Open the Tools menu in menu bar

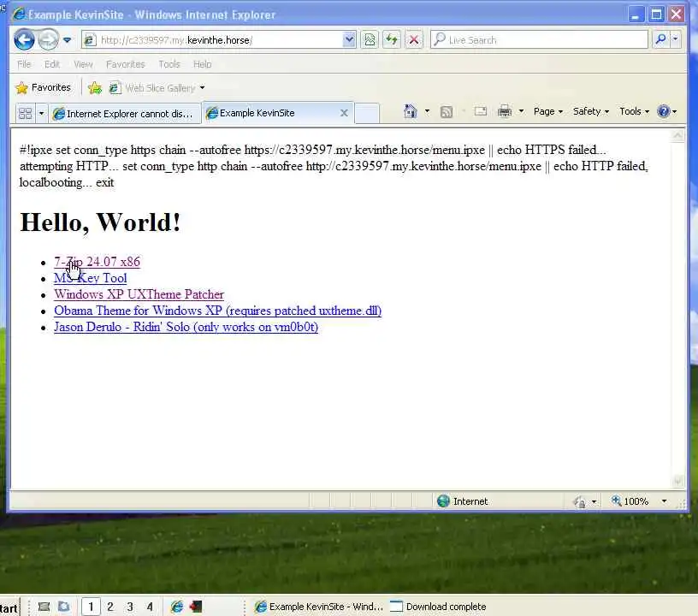[169, 64]
